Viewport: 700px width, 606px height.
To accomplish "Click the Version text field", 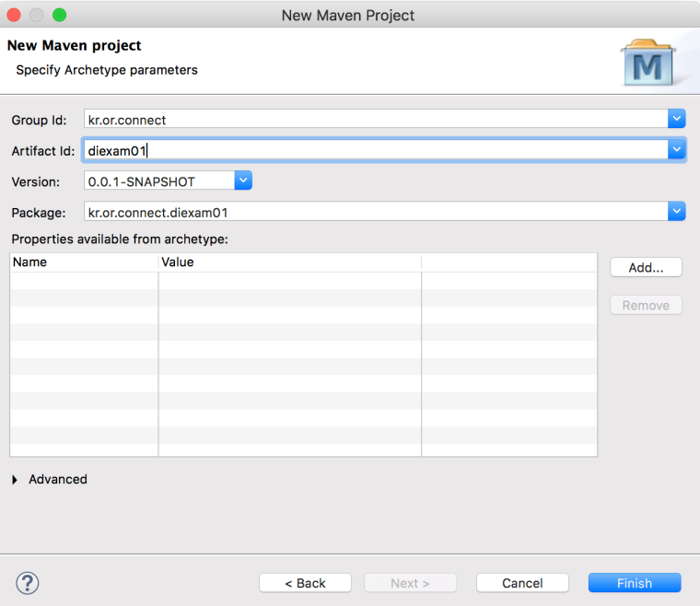I will [159, 181].
